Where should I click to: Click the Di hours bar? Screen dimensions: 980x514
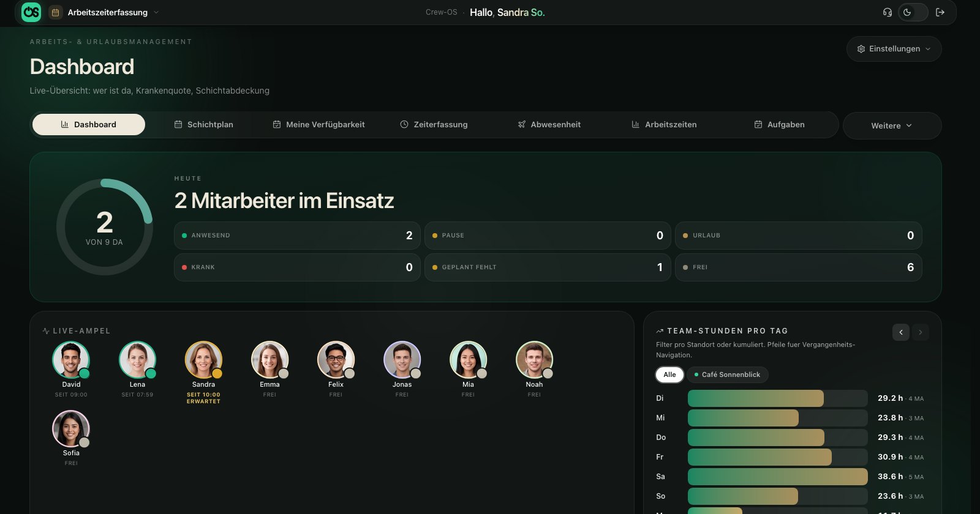pyautogui.click(x=778, y=398)
